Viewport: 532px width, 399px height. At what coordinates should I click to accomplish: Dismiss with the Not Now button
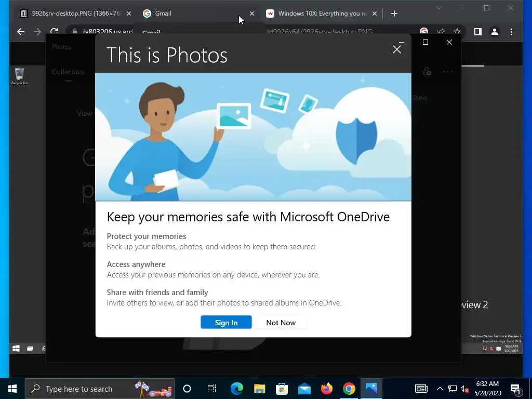tap(281, 322)
